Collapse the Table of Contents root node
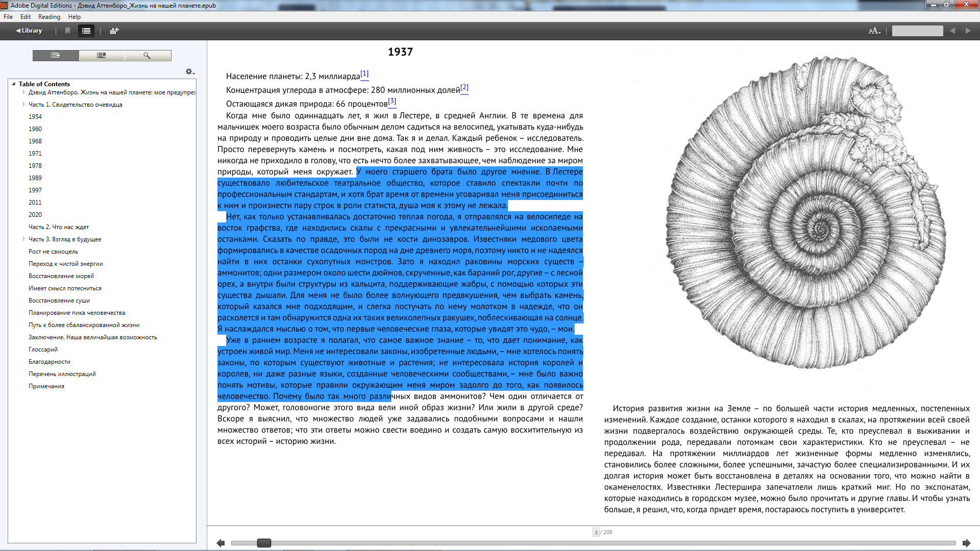Image resolution: width=980 pixels, height=551 pixels. pyautogui.click(x=14, y=84)
